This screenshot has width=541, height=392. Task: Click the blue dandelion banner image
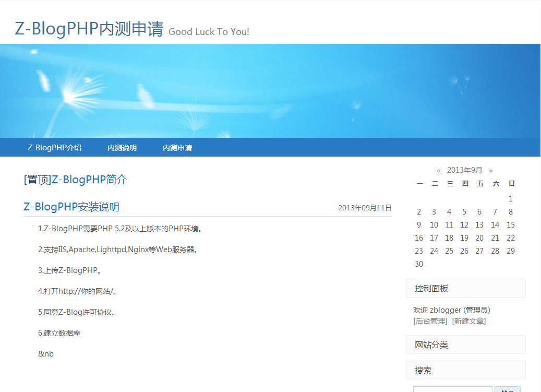[x=270, y=91]
